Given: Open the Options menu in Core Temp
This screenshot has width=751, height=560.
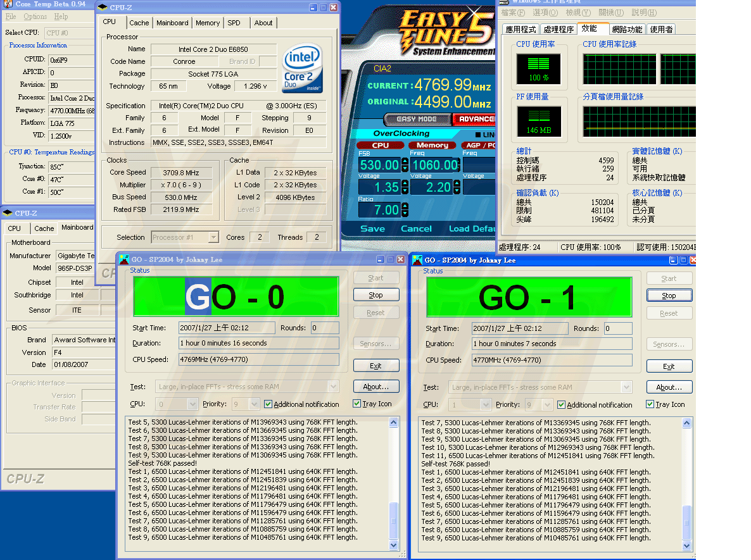Looking at the screenshot, I should click(35, 16).
